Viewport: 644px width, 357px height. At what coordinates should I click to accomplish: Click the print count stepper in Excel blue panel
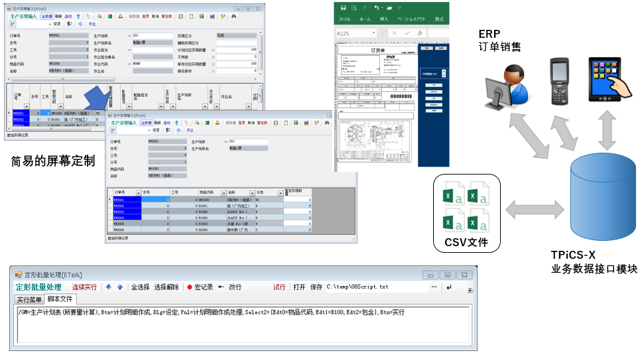pos(444,74)
